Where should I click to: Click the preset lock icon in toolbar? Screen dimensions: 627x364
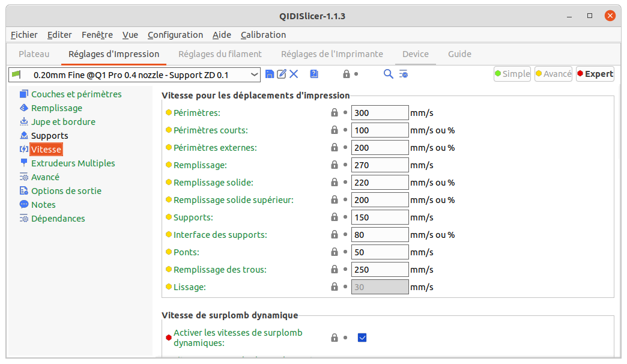[x=347, y=74]
